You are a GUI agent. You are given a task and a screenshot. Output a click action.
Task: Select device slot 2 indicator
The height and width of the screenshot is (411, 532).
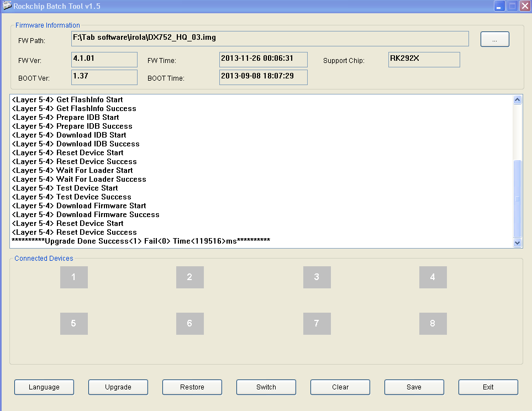[x=189, y=277]
